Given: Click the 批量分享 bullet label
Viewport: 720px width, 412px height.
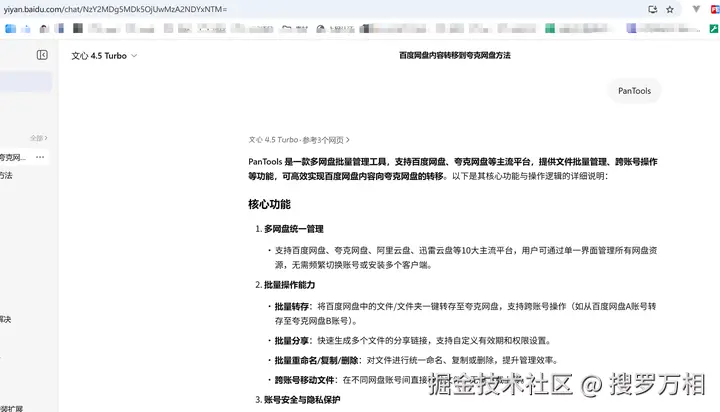Looking at the screenshot, I should (292, 340).
